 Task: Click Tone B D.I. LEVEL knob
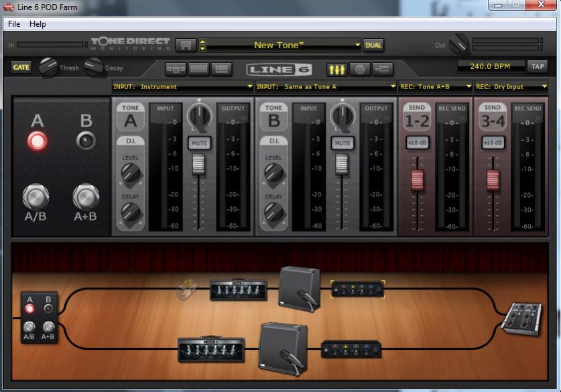click(x=274, y=174)
